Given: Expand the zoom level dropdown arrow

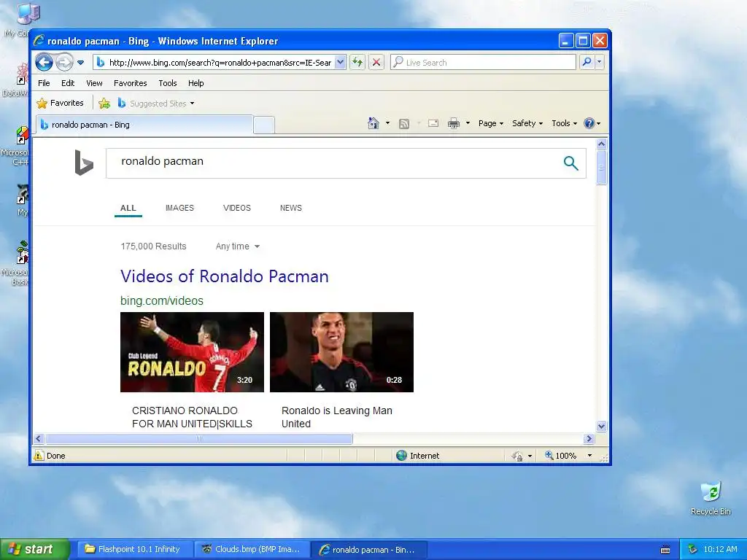Looking at the screenshot, I should [589, 456].
